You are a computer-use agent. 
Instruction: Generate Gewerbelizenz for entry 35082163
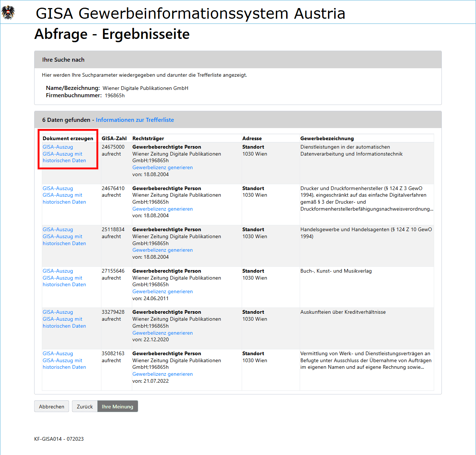pos(162,374)
